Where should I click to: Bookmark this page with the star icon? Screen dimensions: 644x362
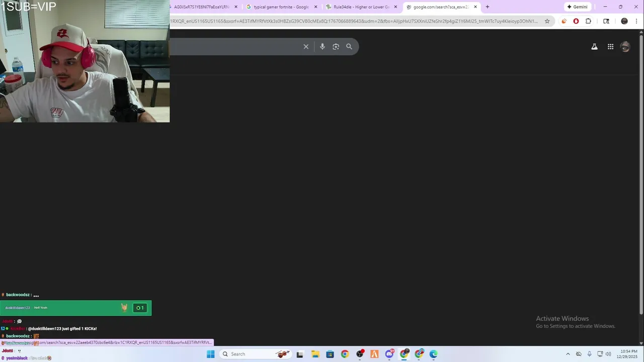click(547, 21)
